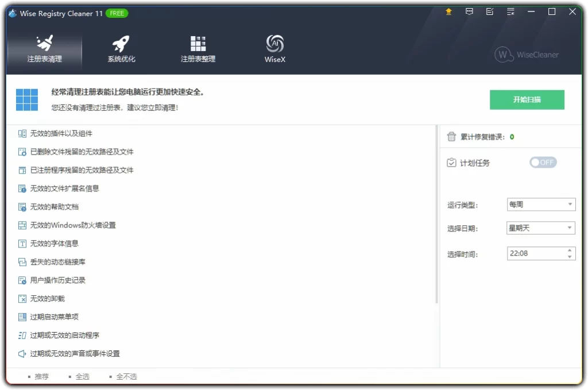Click the checklist edit icon in titlebar
Image resolution: width=588 pixels, height=390 pixels.
tap(490, 11)
